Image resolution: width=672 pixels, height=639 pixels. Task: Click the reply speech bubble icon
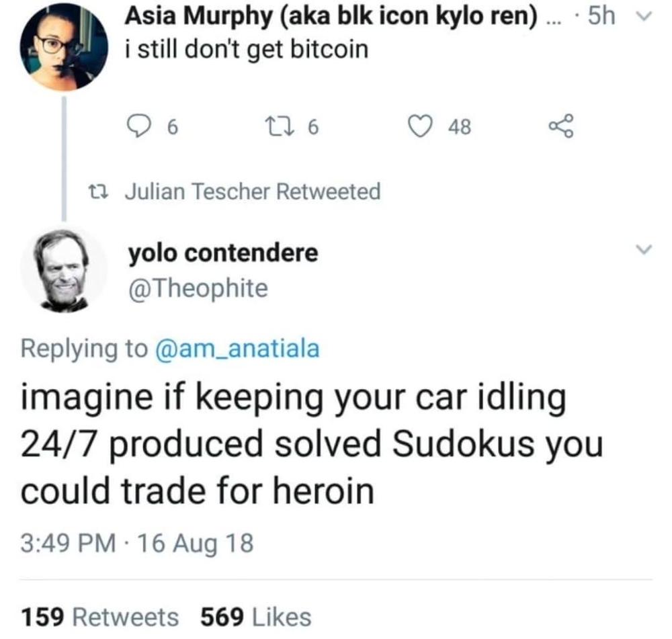[138, 127]
